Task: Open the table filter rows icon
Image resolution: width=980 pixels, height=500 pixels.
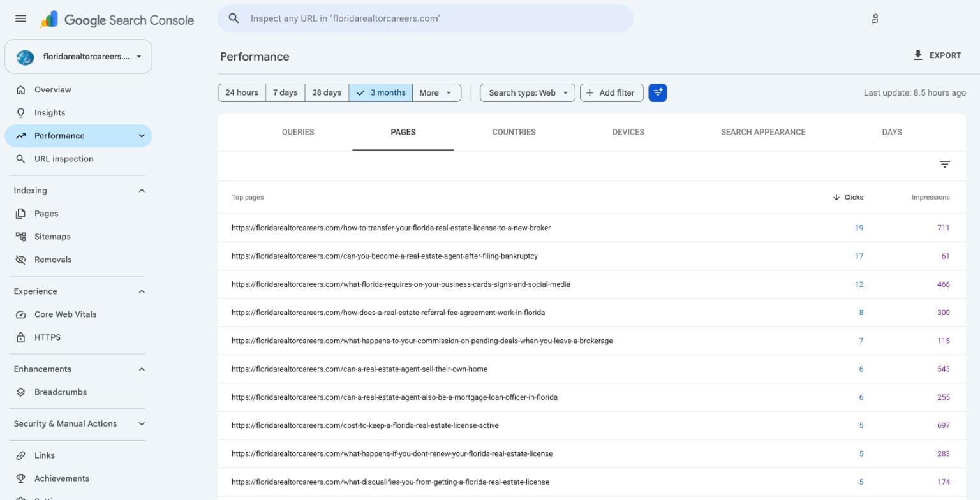Action: [945, 165]
